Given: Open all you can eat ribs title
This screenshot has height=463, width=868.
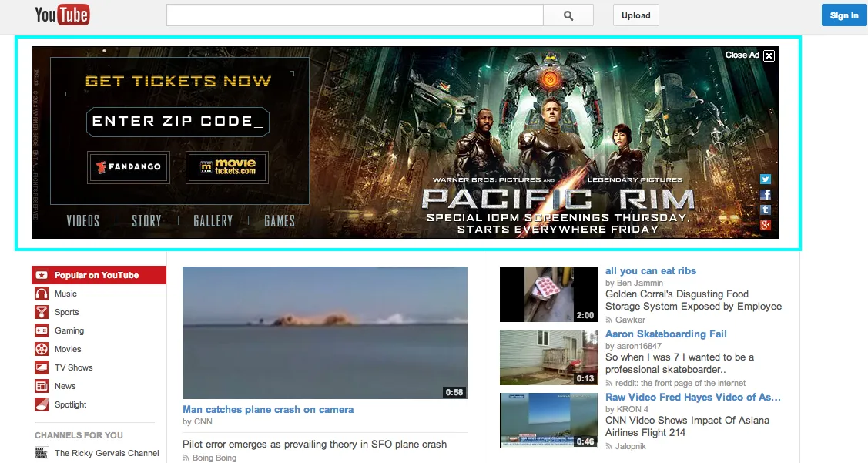Looking at the screenshot, I should point(651,271).
